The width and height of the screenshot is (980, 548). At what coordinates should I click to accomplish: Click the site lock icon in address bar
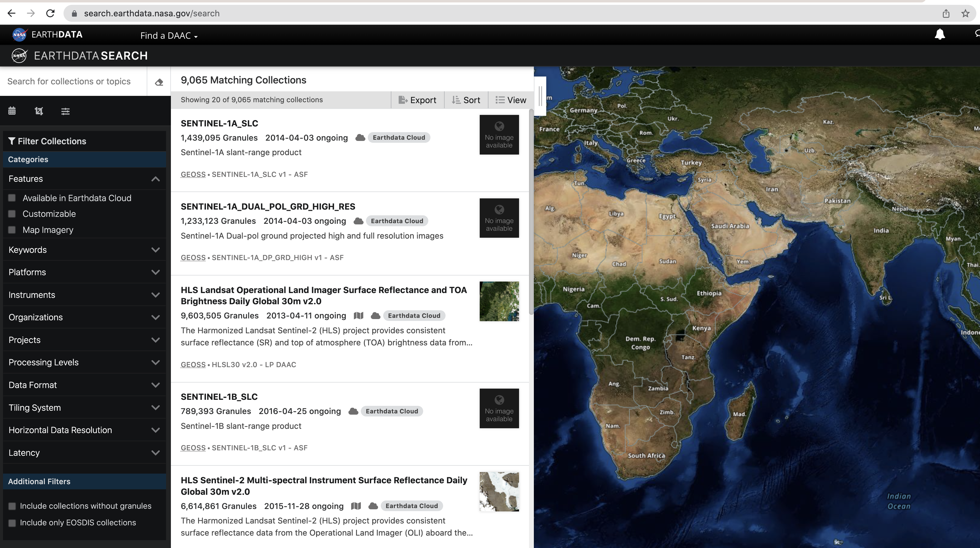coord(75,14)
